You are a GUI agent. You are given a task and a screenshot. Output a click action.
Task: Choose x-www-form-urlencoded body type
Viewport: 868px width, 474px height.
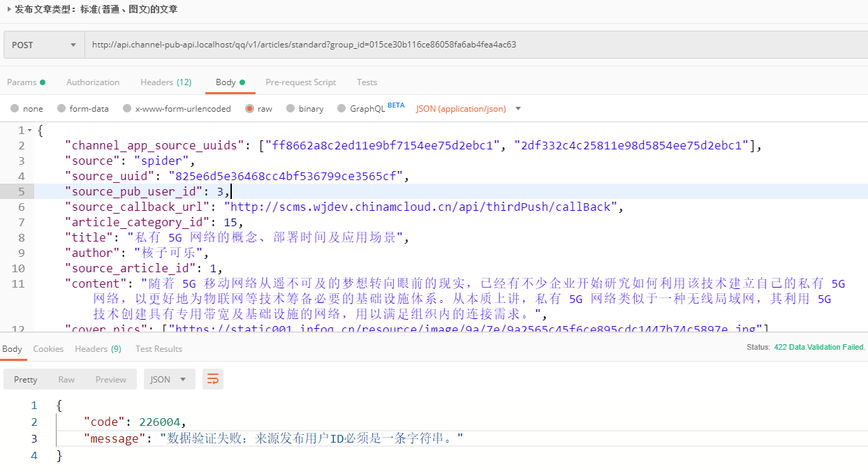(x=177, y=109)
